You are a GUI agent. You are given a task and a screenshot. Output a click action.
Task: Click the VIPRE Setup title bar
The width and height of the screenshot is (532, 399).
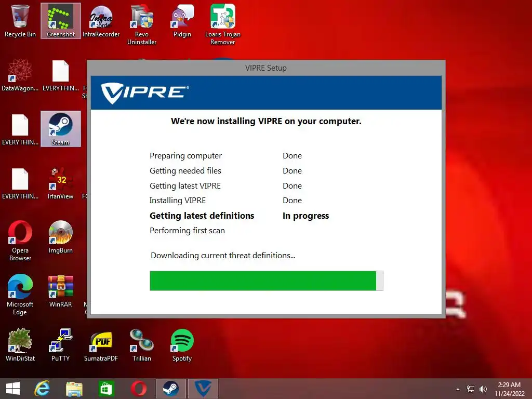pyautogui.click(x=266, y=68)
